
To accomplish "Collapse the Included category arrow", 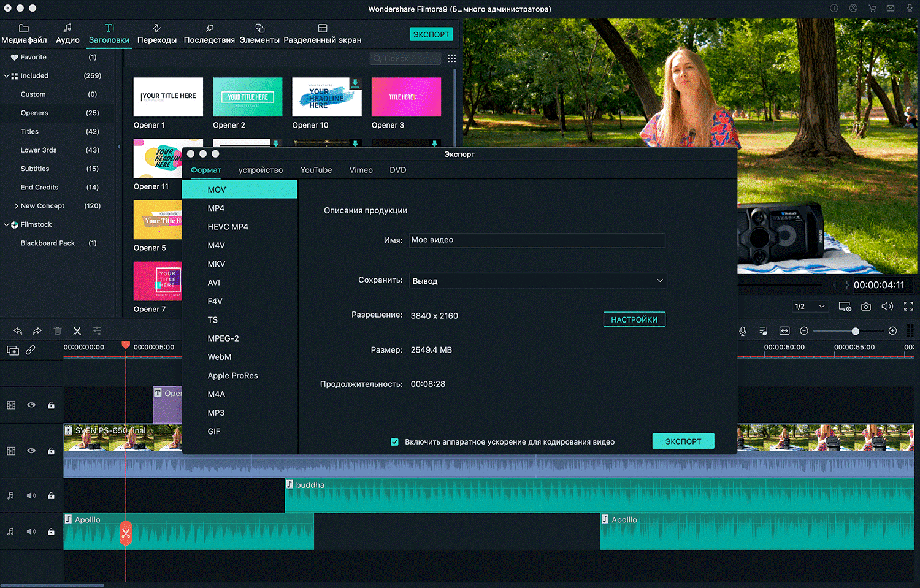I will point(7,76).
